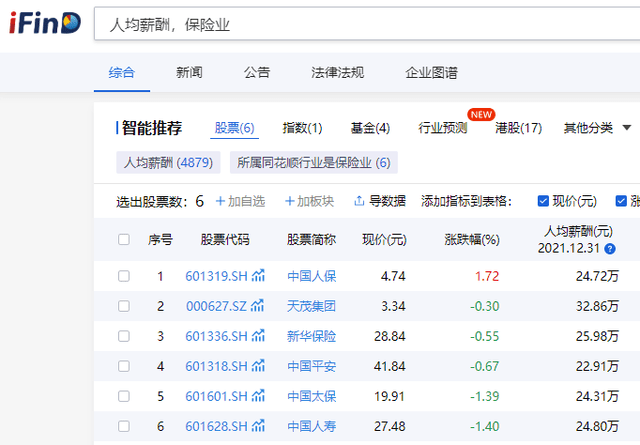Check the row checkbox for 中国人寿
640x445 pixels.
[x=124, y=426]
